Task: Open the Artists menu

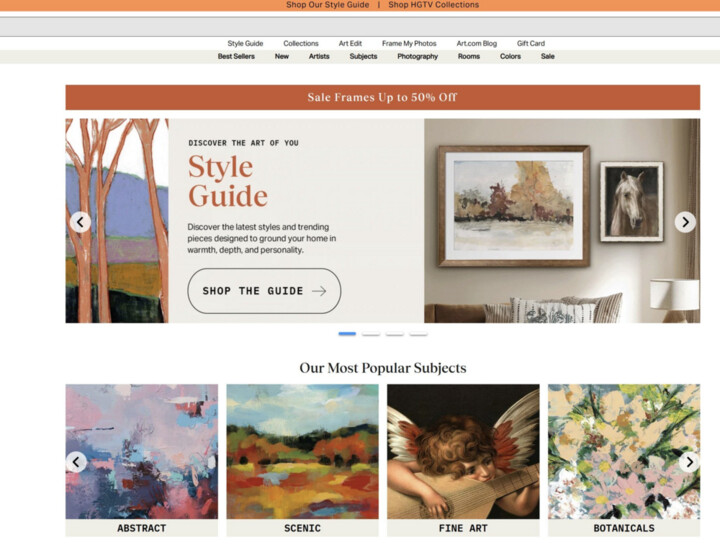Action: click(x=319, y=56)
